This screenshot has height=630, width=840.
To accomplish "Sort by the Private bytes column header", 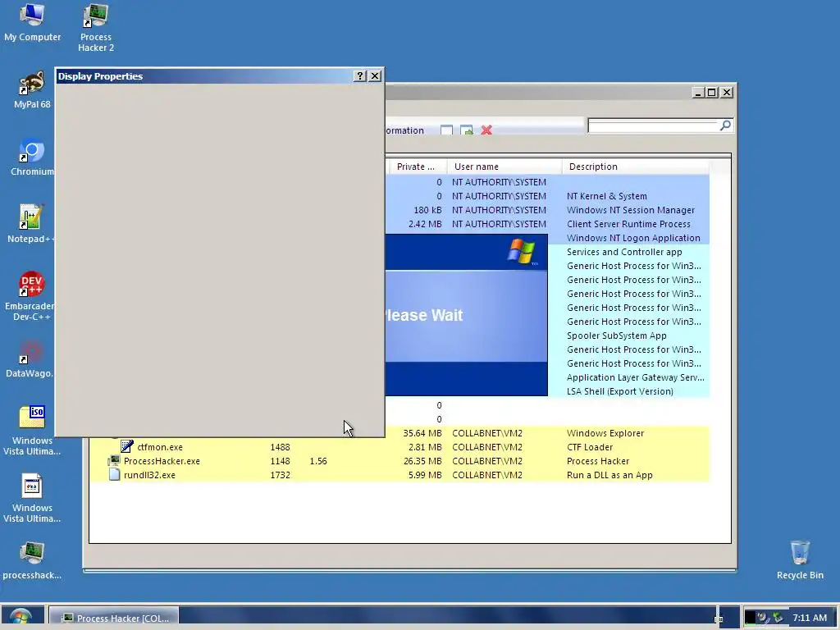I will 416,167.
